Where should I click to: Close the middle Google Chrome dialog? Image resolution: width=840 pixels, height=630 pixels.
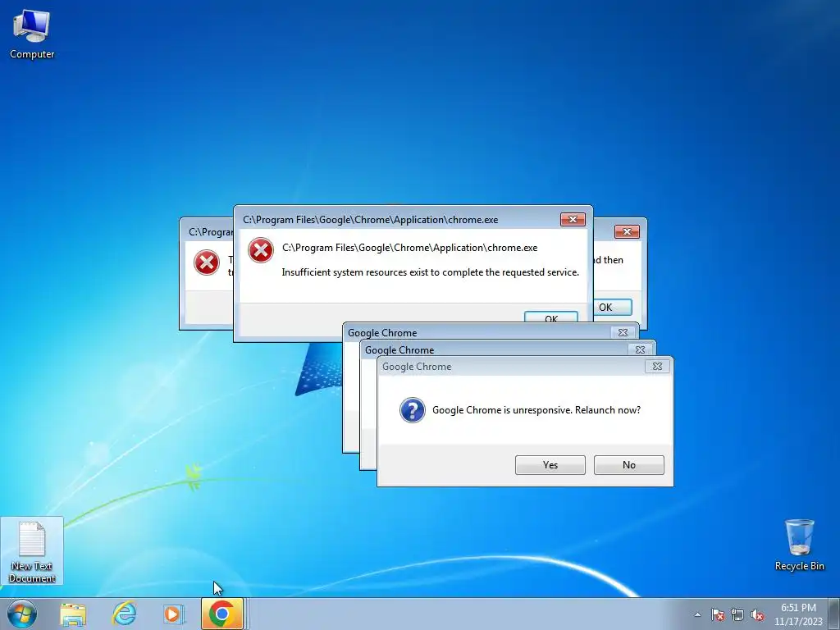tap(640, 349)
